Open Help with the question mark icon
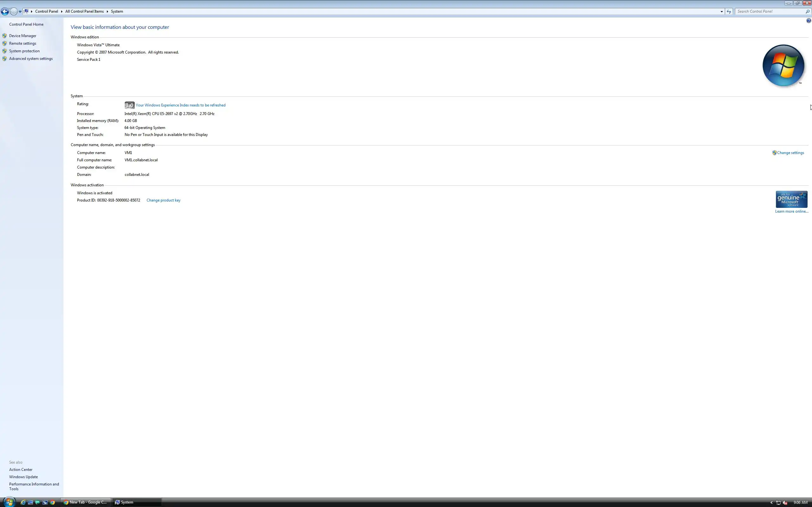Screen dimensions: 812x507 [808, 21]
